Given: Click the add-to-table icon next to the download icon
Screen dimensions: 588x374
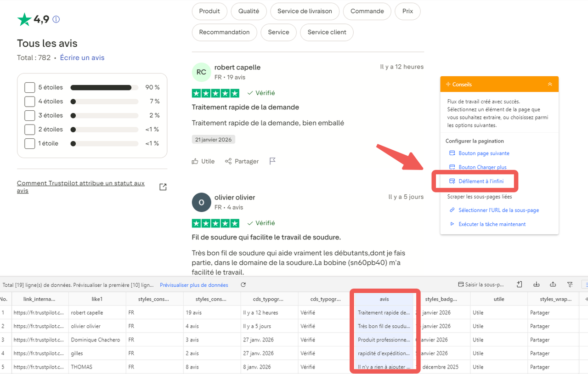Looking at the screenshot, I should [x=519, y=284].
